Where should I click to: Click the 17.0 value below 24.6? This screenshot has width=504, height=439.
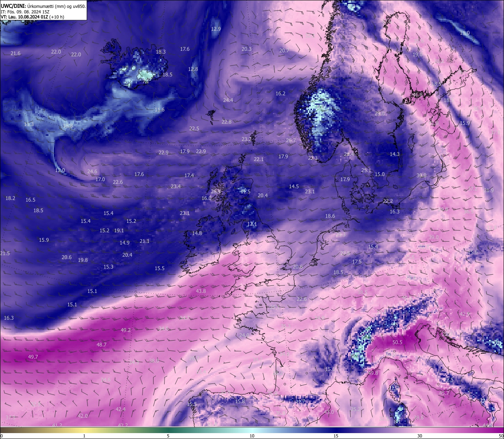pyautogui.click(x=100, y=179)
